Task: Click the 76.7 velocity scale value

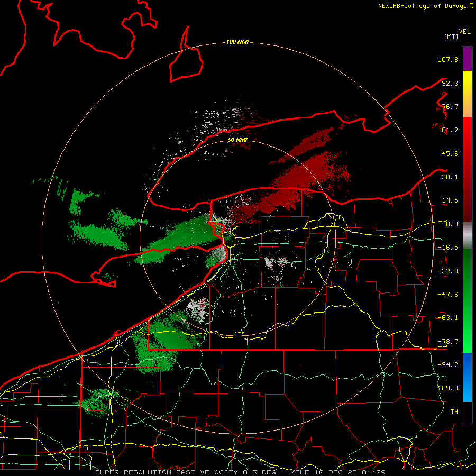Action: (450, 106)
